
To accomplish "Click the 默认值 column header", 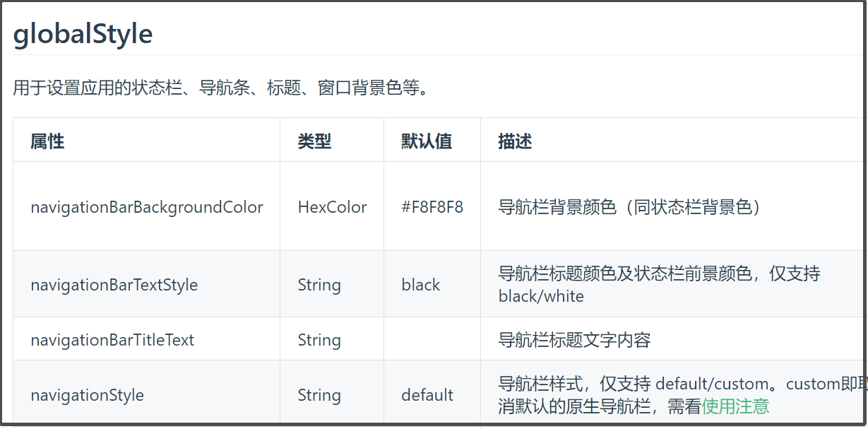I will tap(426, 141).
